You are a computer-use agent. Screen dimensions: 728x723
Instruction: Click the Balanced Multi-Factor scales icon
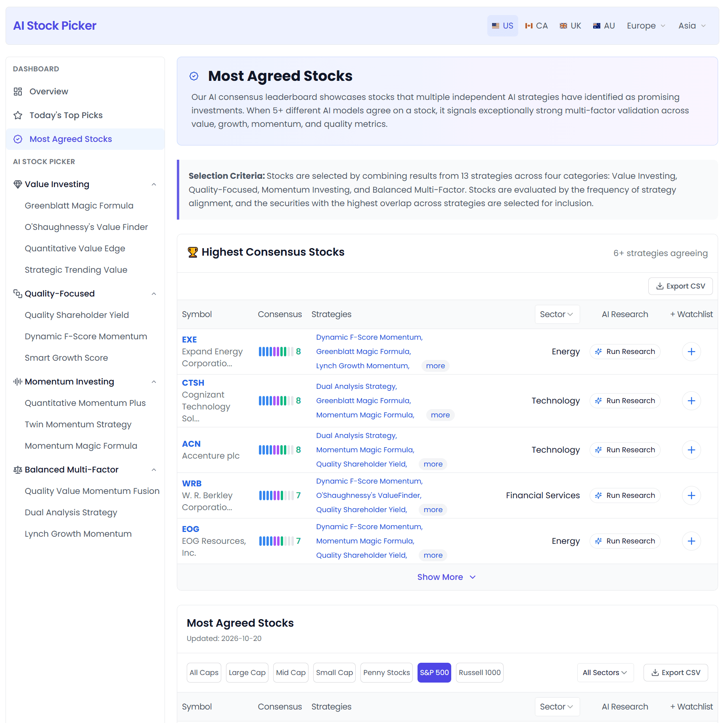[18, 470]
